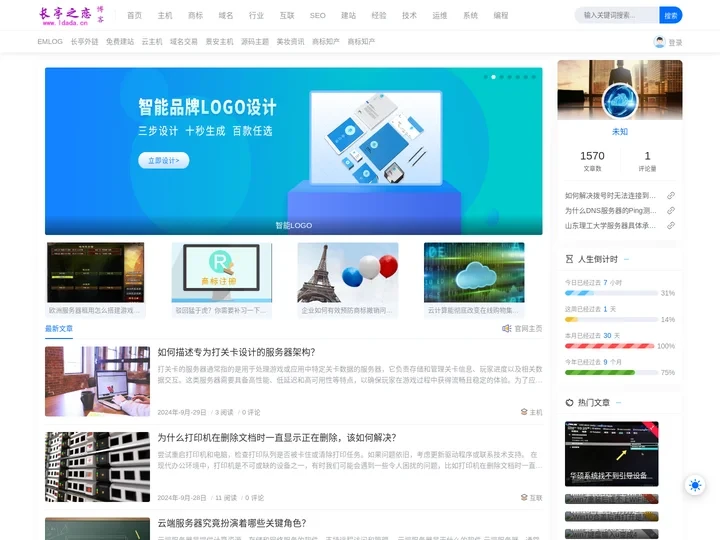Click the hourglass icon next to 人生倒计时
Viewport: 720px width, 540px height.
click(569, 259)
